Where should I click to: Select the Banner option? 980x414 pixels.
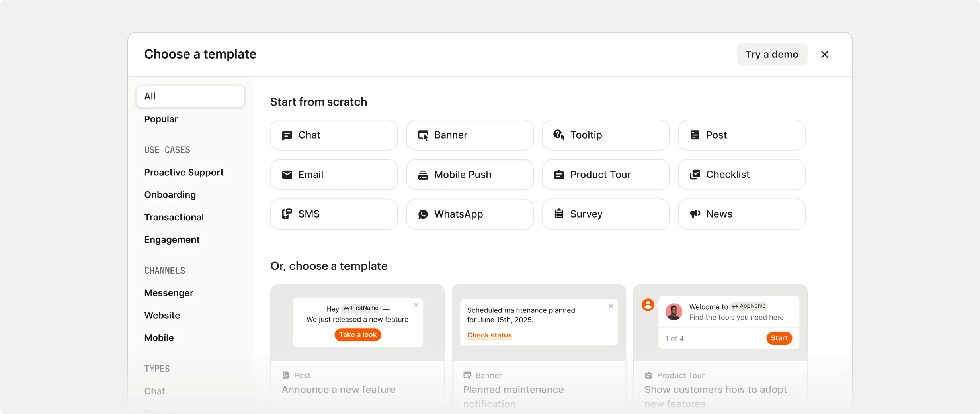(470, 135)
